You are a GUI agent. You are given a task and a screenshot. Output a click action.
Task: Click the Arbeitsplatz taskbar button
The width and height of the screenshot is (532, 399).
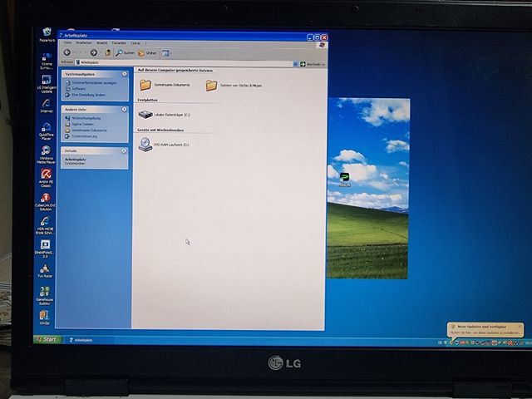(91, 340)
